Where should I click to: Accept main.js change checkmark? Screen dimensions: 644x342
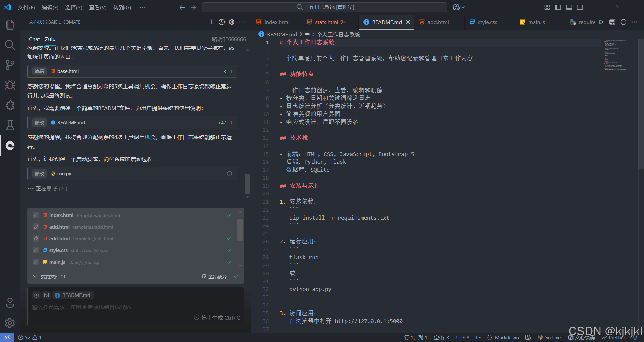(229, 262)
